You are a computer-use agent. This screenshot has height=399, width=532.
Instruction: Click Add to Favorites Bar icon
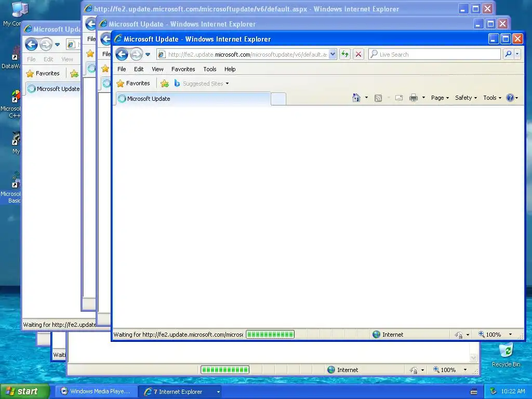(x=165, y=84)
